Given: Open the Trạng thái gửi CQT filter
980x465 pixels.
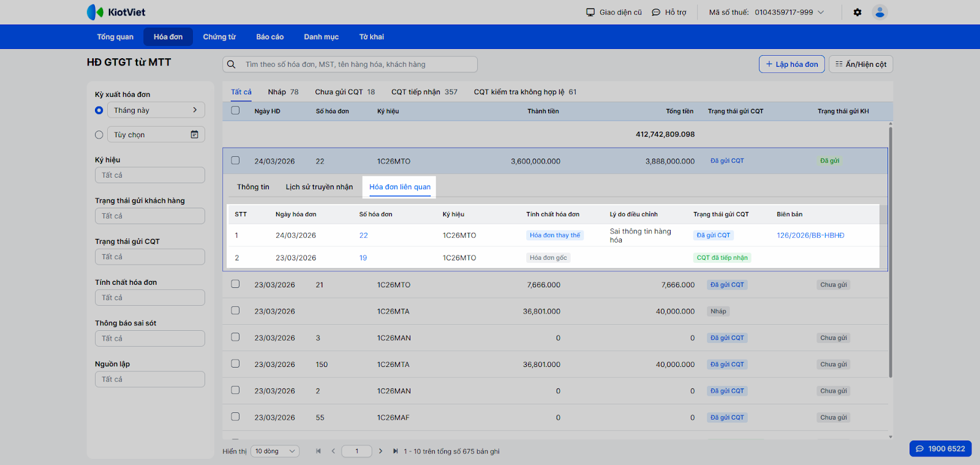Looking at the screenshot, I should pyautogui.click(x=149, y=257).
